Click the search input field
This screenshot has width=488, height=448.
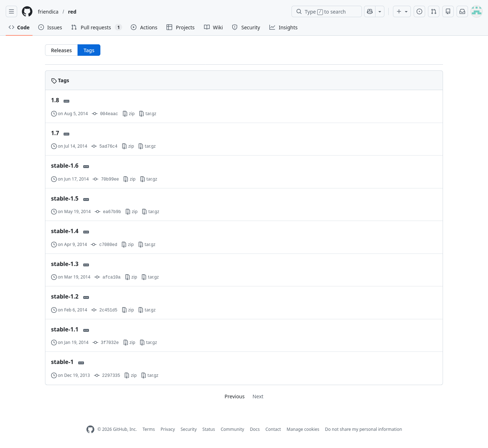tap(327, 11)
